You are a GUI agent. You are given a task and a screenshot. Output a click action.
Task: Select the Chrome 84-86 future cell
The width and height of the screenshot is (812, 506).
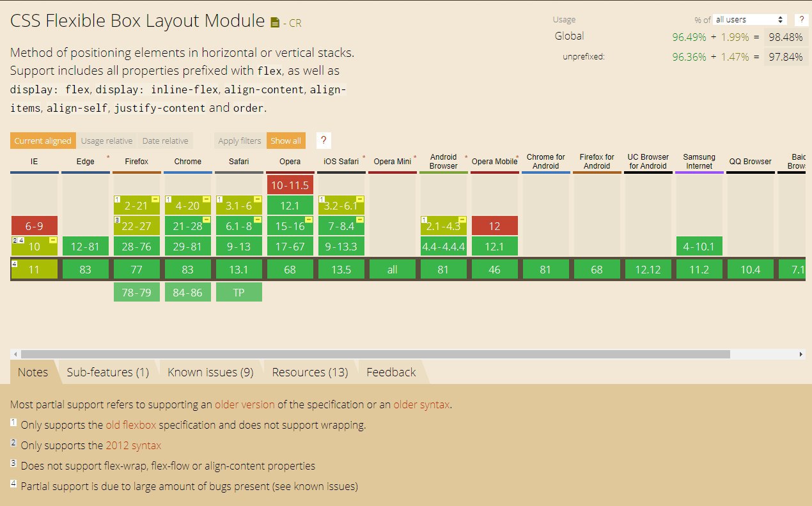tap(187, 292)
